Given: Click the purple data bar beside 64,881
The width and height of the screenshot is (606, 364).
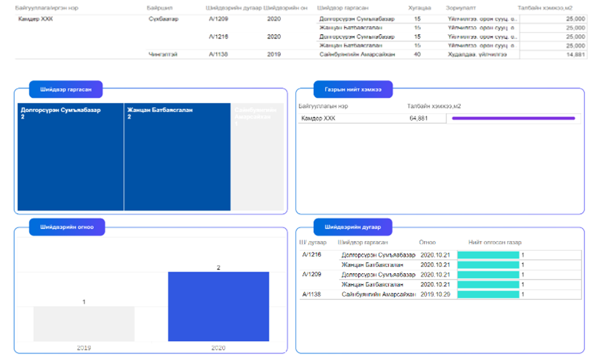Looking at the screenshot, I should coord(513,118).
